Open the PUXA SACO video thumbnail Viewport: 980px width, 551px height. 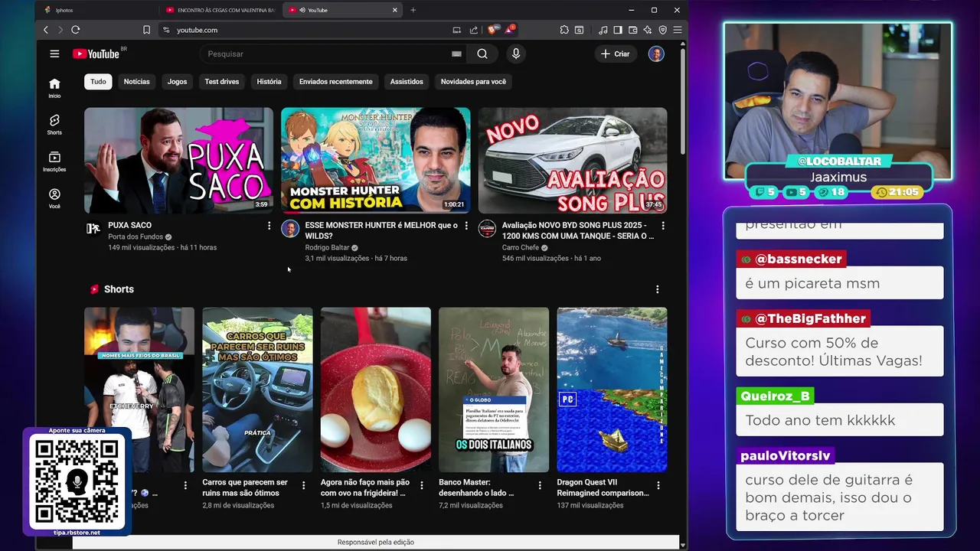[178, 160]
